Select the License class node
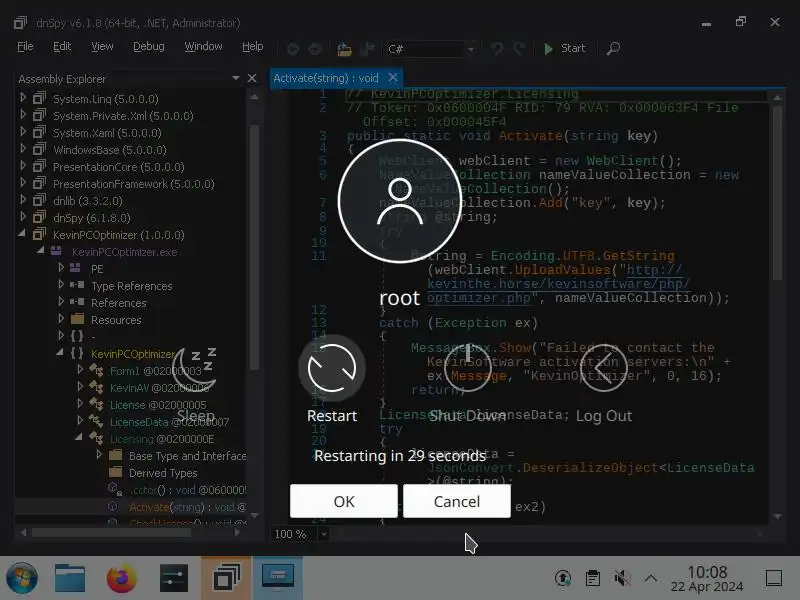 (x=158, y=405)
